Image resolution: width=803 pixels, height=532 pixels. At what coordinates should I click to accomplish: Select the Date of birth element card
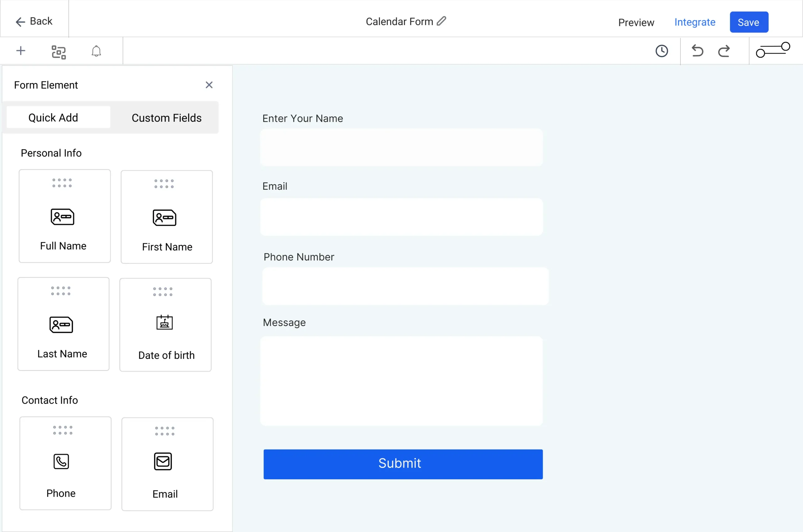pyautogui.click(x=166, y=325)
